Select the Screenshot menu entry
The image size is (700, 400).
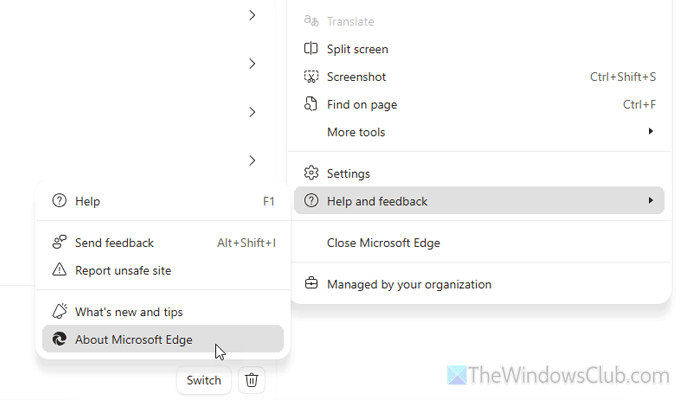pos(480,77)
